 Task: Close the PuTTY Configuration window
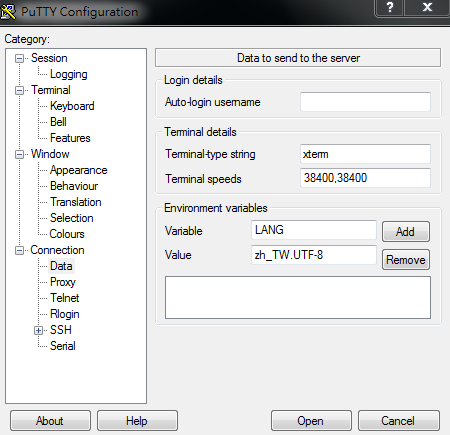(x=427, y=7)
